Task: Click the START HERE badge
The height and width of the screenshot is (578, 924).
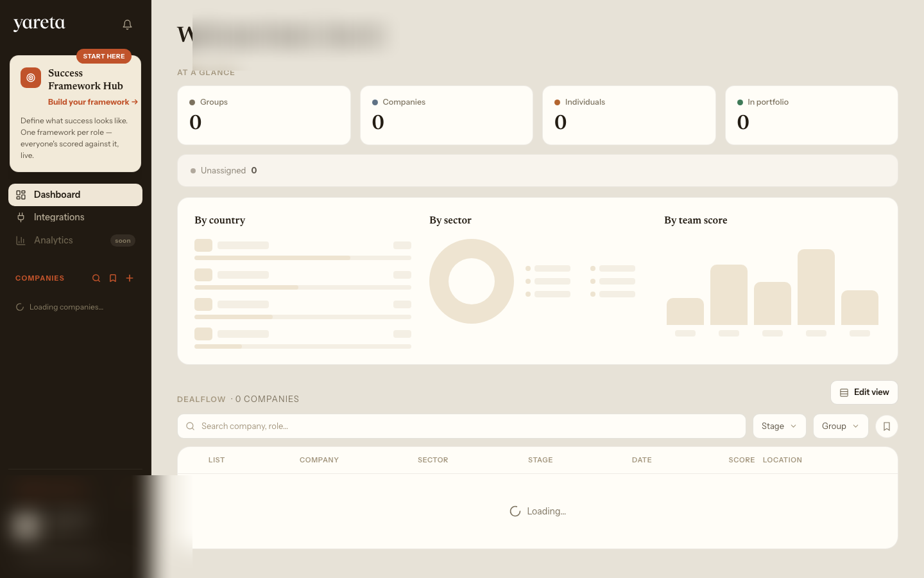Action: 104,57
